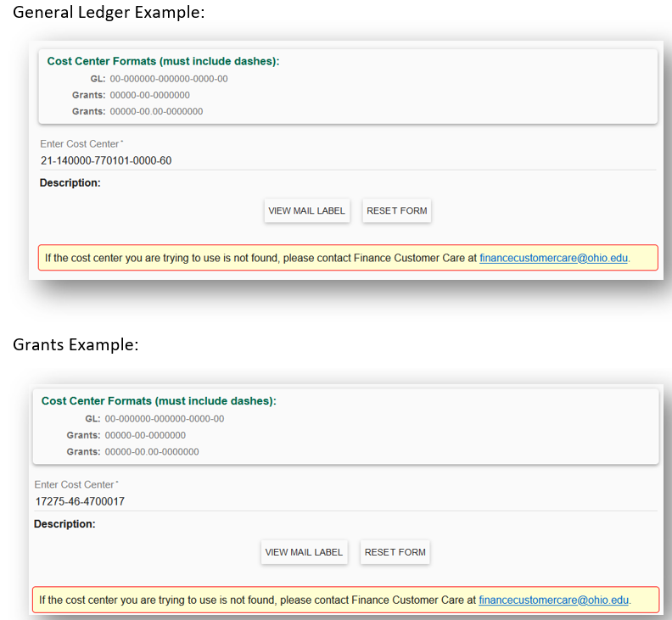Open financecustomercare@ohio.edu link in Grants example
This screenshot has width=672, height=620.
[x=553, y=600]
